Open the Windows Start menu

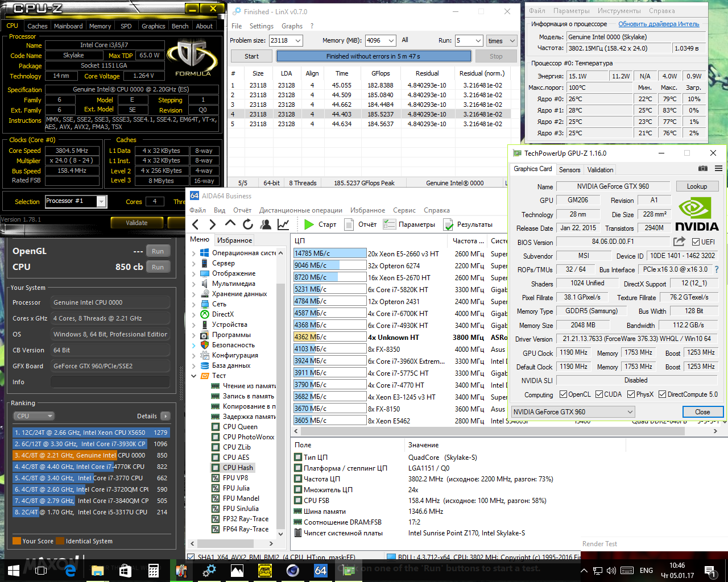[x=13, y=570]
